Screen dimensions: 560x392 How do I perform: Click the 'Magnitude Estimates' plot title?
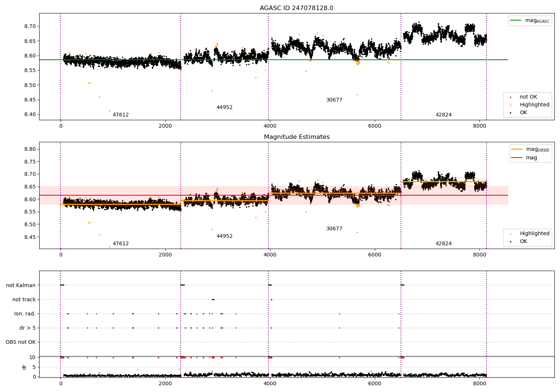[x=296, y=137]
